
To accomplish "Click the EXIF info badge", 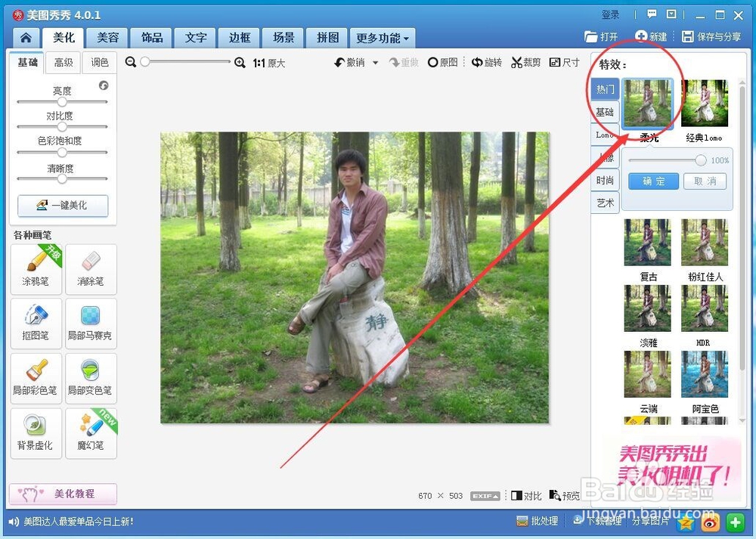I will coord(485,496).
